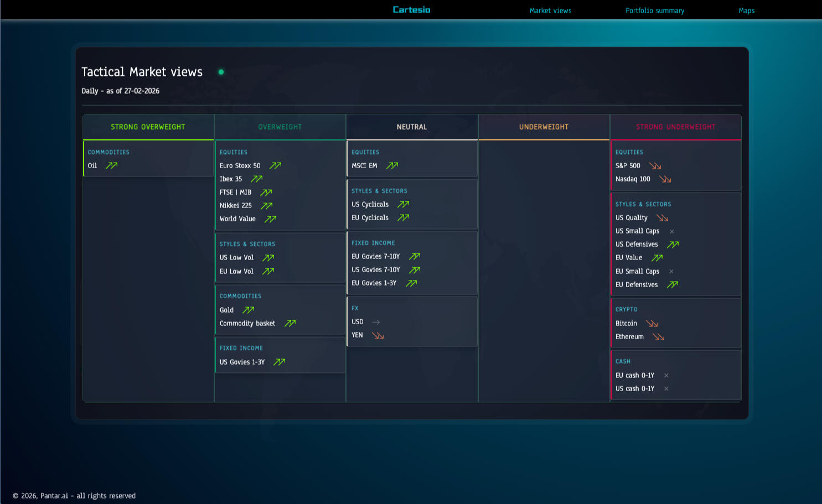Open the Portfolio summary page
The height and width of the screenshot is (504, 822).
654,11
